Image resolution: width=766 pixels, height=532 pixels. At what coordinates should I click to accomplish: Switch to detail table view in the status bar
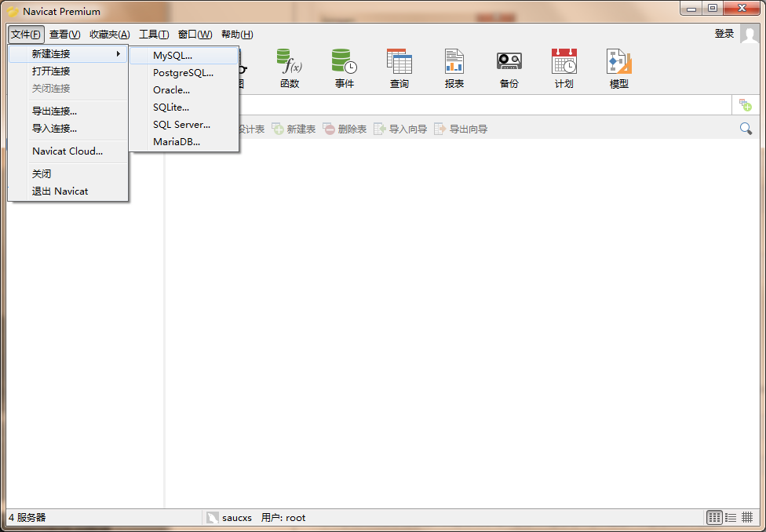click(747, 517)
